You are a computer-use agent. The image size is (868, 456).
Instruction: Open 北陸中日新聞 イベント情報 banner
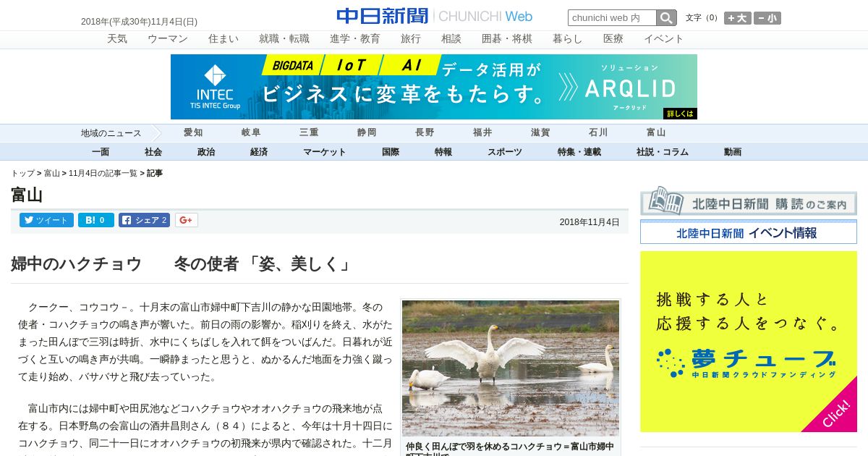749,232
